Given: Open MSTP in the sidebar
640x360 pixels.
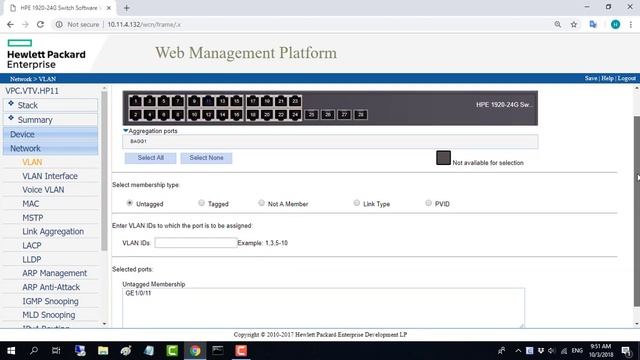Looking at the screenshot, I should [33, 218].
